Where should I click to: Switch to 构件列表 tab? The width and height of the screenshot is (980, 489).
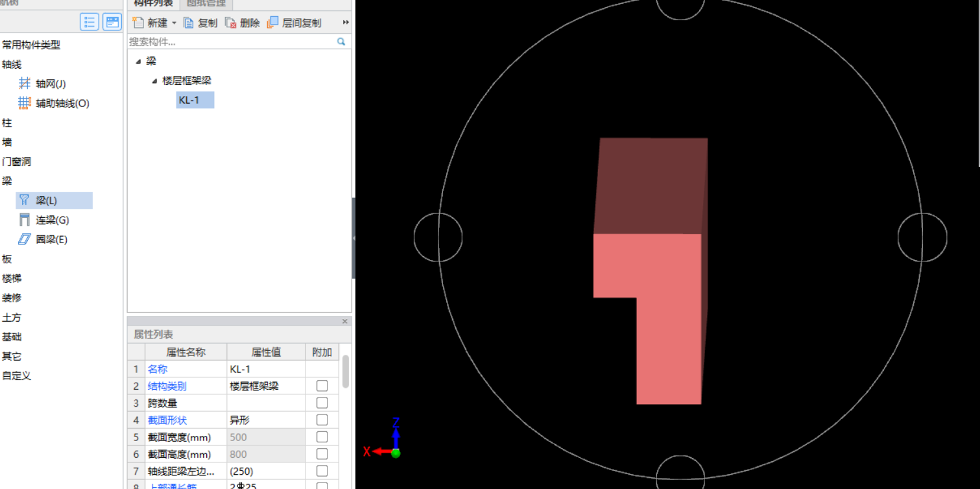154,3
